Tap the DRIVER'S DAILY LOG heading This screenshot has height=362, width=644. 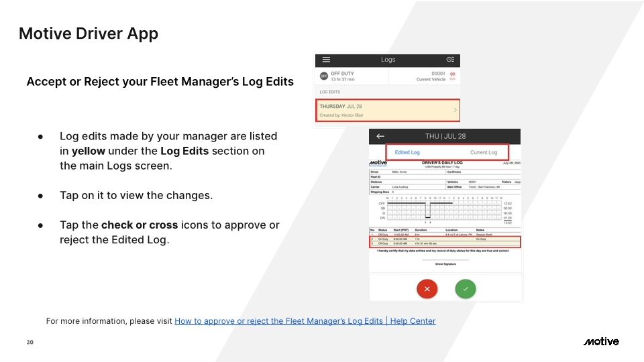(x=442, y=162)
